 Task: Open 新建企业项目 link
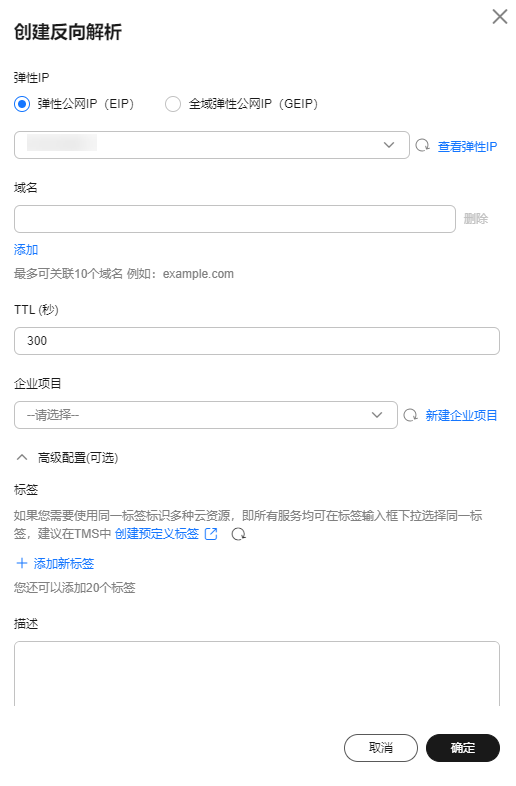point(461,416)
